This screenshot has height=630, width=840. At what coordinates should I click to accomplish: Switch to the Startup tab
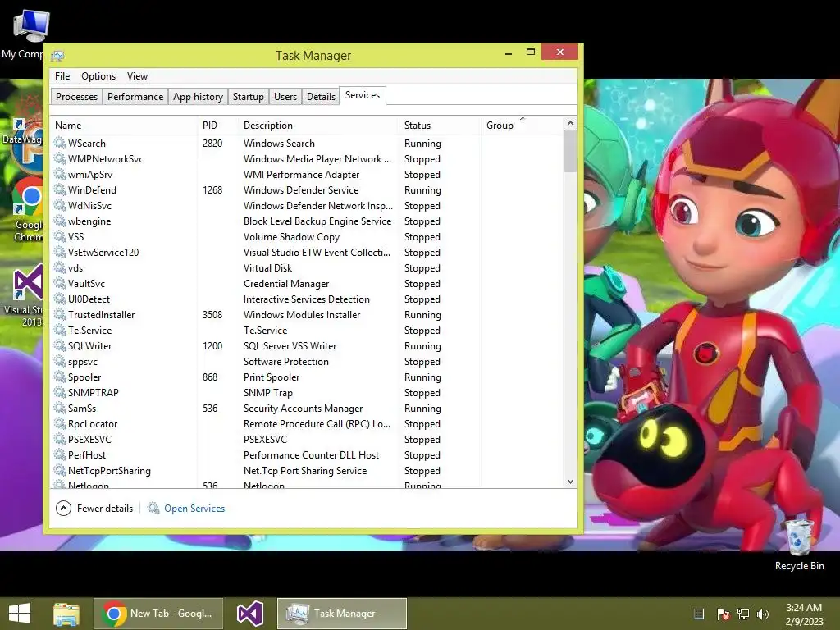coord(248,97)
